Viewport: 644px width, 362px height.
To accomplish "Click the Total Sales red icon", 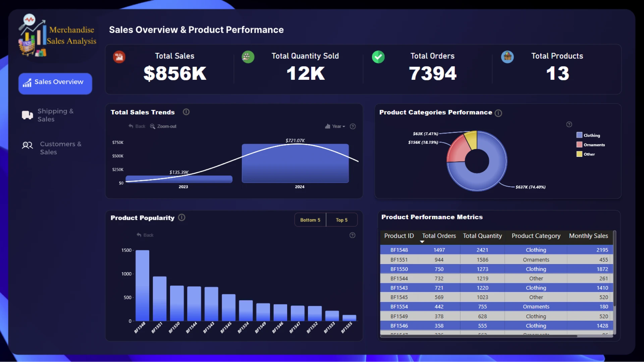I will (x=119, y=57).
